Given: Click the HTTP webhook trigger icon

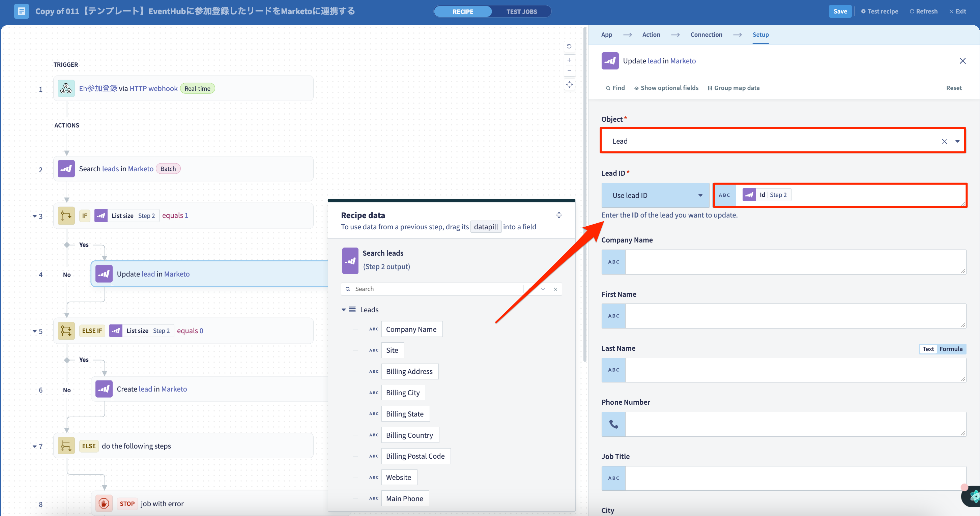Looking at the screenshot, I should 66,88.
